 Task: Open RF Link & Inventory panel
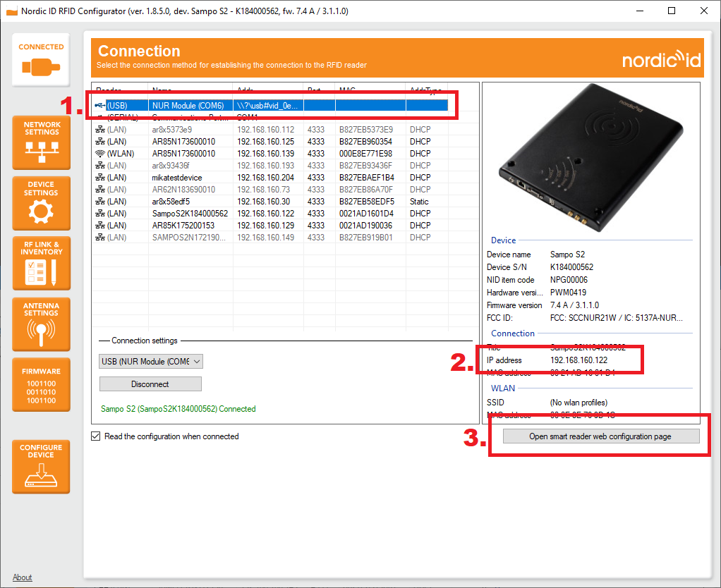coord(42,263)
